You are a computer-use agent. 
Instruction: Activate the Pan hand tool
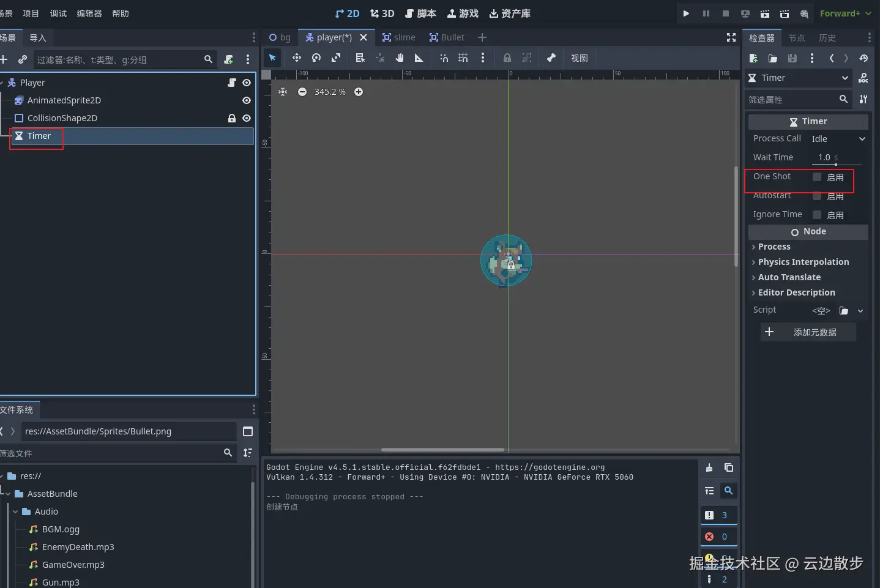click(400, 58)
